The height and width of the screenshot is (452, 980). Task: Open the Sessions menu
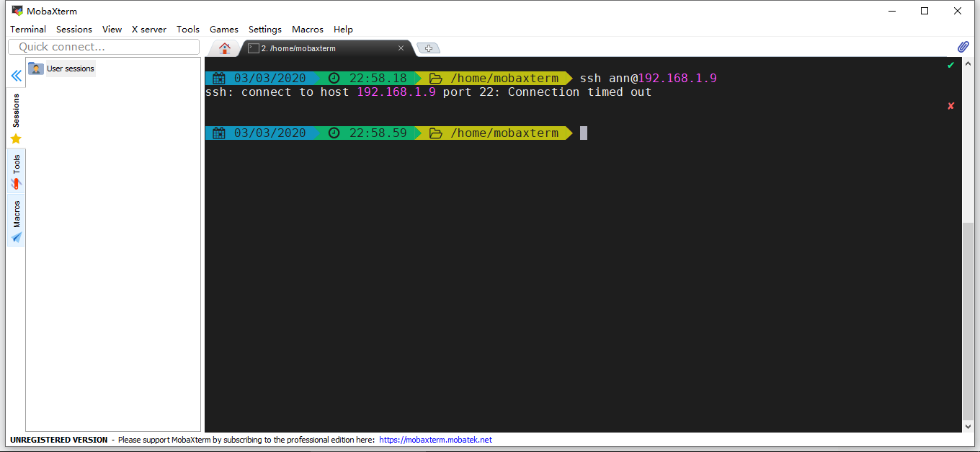(x=74, y=30)
